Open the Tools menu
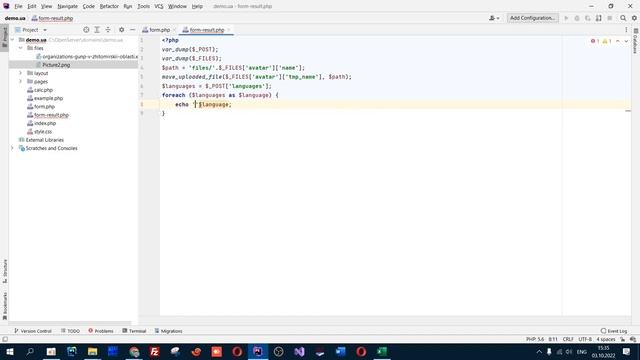 tap(143, 7)
